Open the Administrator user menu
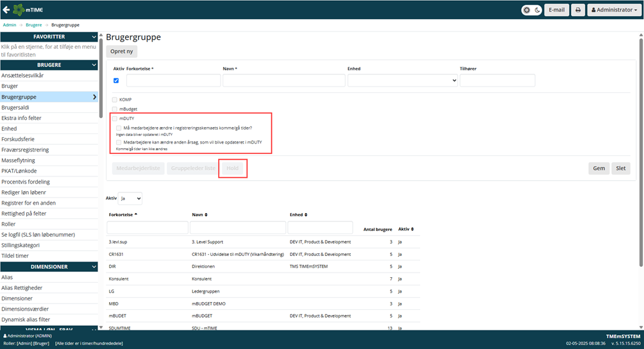The height and width of the screenshot is (349, 644). tap(614, 10)
